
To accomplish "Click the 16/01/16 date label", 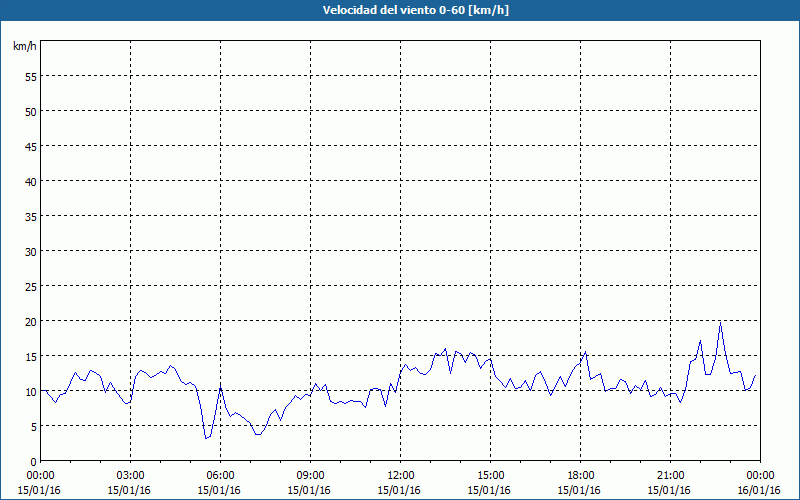I will tap(759, 490).
